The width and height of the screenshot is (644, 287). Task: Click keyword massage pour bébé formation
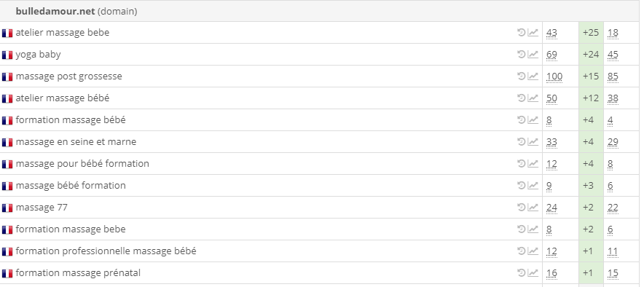pyautogui.click(x=82, y=163)
